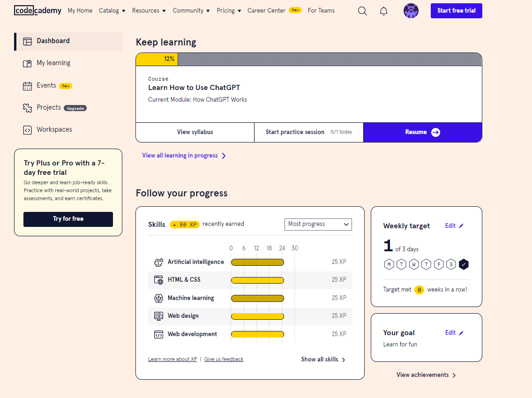Select Dashboard in the sidebar

point(68,41)
